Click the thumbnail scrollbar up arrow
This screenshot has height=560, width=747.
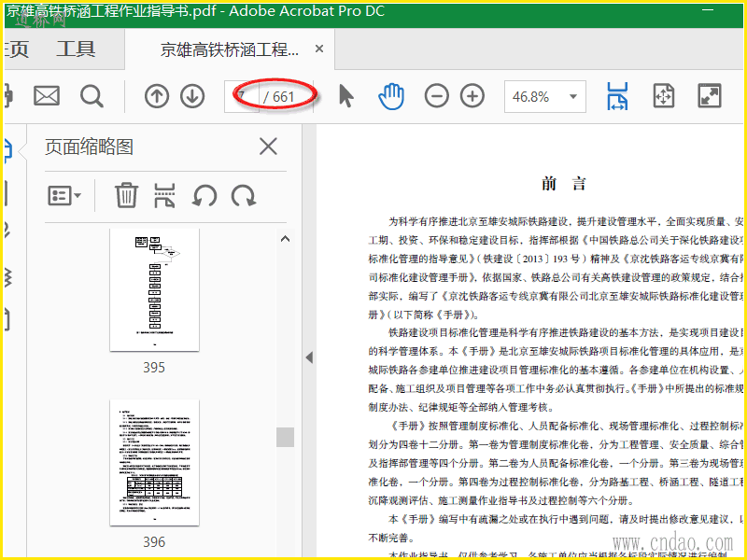[x=285, y=239]
